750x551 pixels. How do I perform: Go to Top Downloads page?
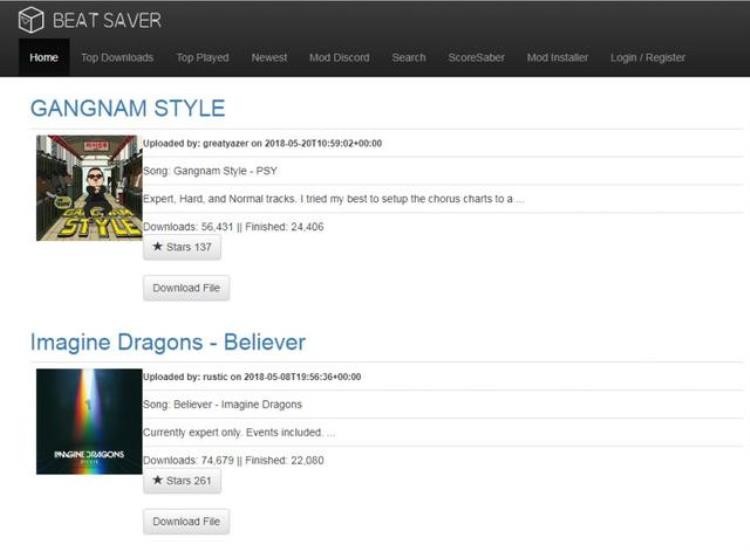(x=117, y=58)
